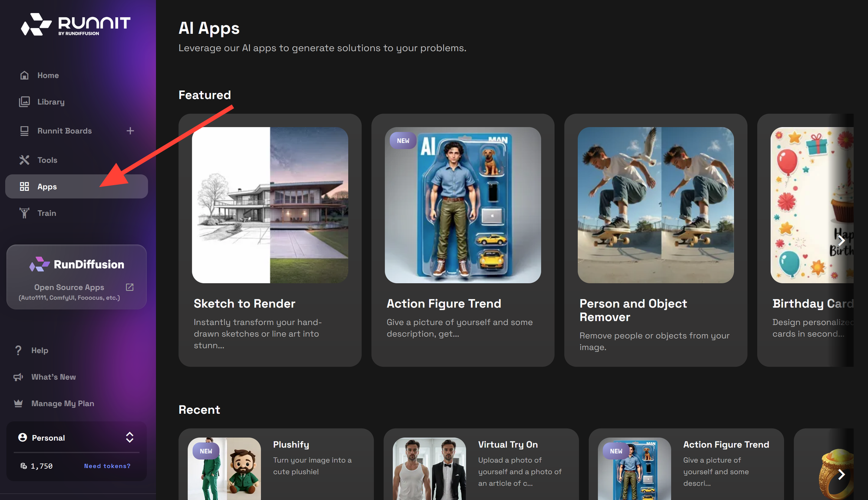
Task: Click the Need tokens? link
Action: pos(107,466)
